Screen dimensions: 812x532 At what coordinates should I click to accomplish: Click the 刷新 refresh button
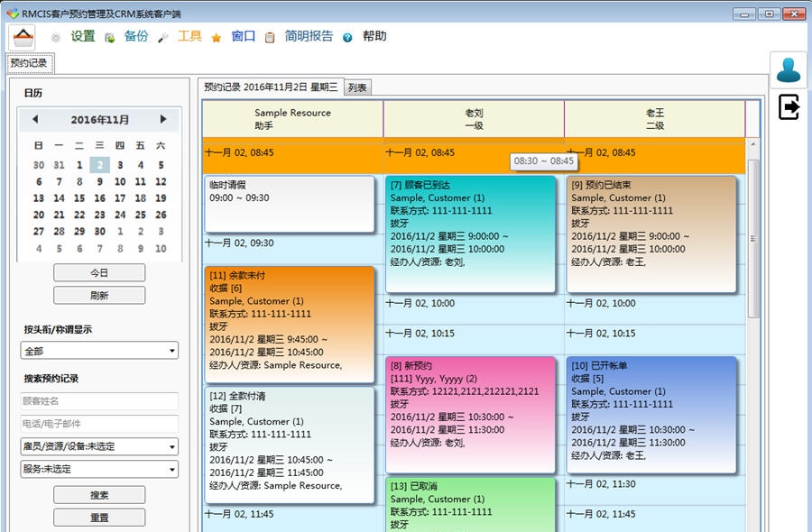coord(99,295)
